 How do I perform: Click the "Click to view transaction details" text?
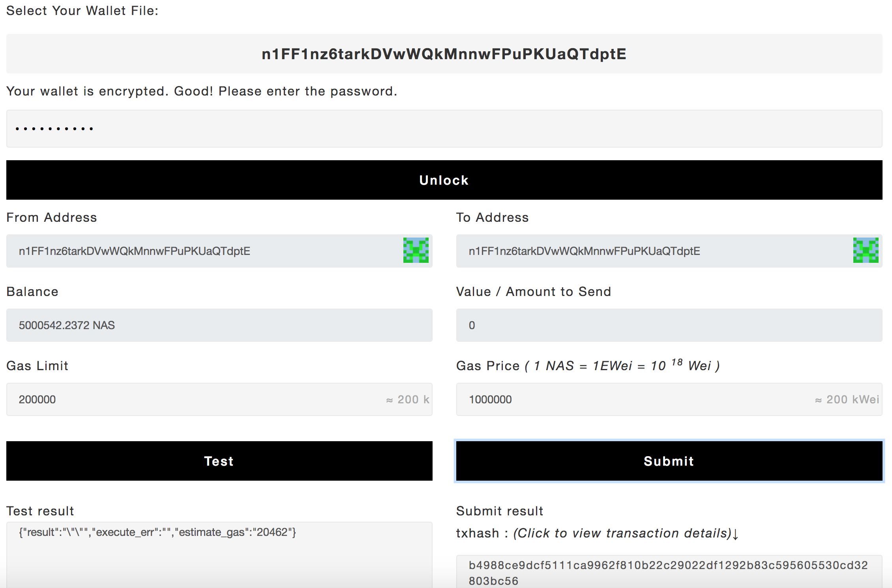click(623, 533)
